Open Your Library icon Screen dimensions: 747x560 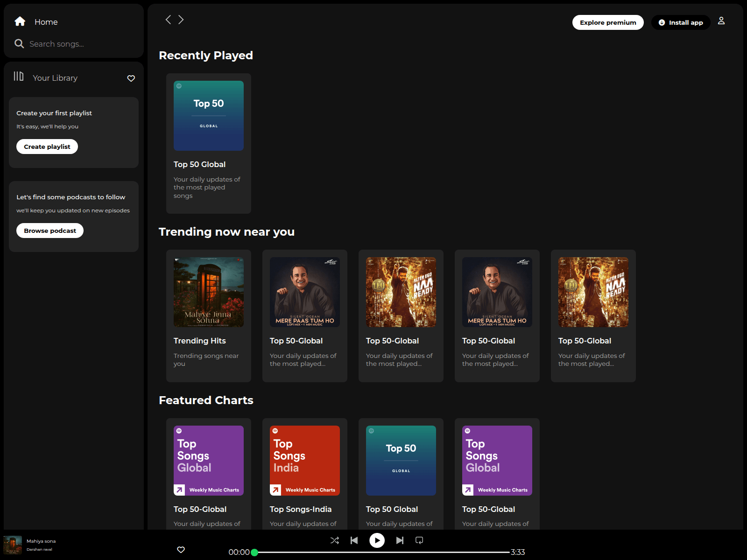[19, 76]
